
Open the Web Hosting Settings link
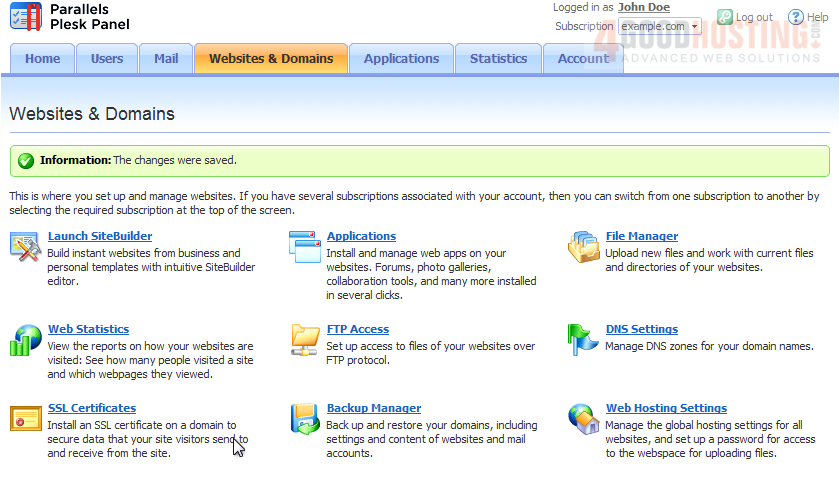click(x=666, y=408)
